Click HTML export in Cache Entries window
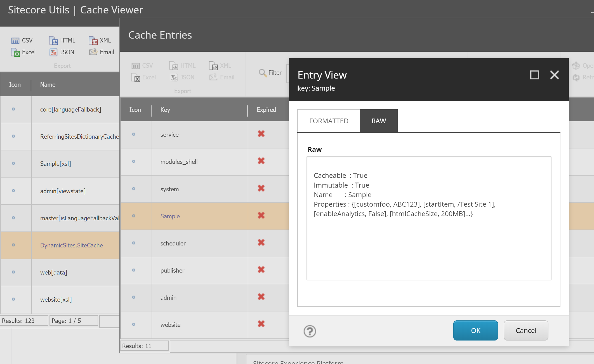 [x=182, y=65]
